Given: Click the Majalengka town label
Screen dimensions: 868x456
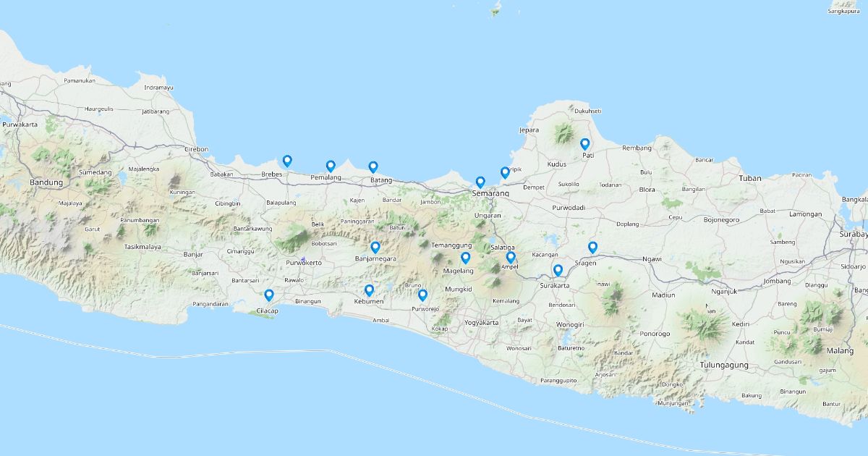Looking at the screenshot, I should pyautogui.click(x=144, y=168).
